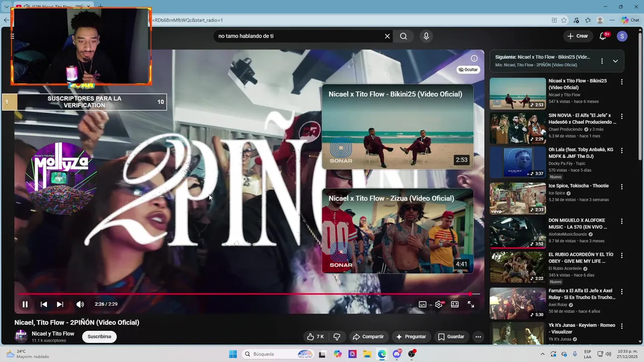Open Ice Spice, Tokischa - Thootie title
The height and width of the screenshot is (362, 644).
[x=579, y=186]
